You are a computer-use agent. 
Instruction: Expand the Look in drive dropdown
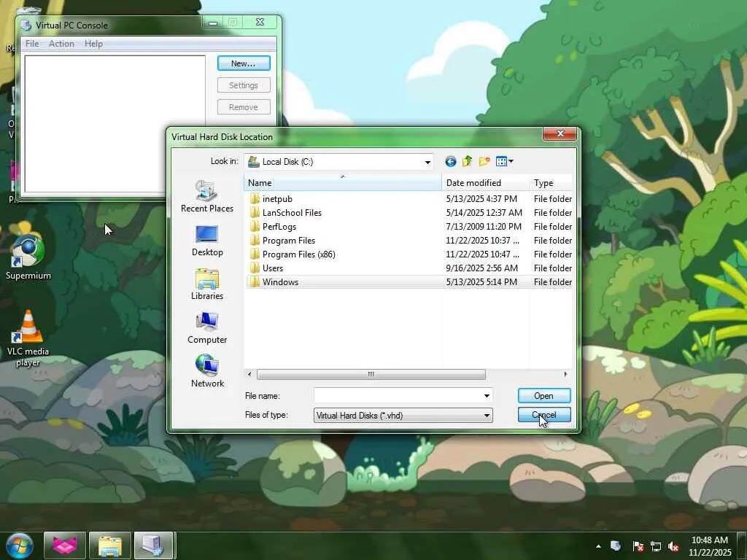pyautogui.click(x=427, y=162)
